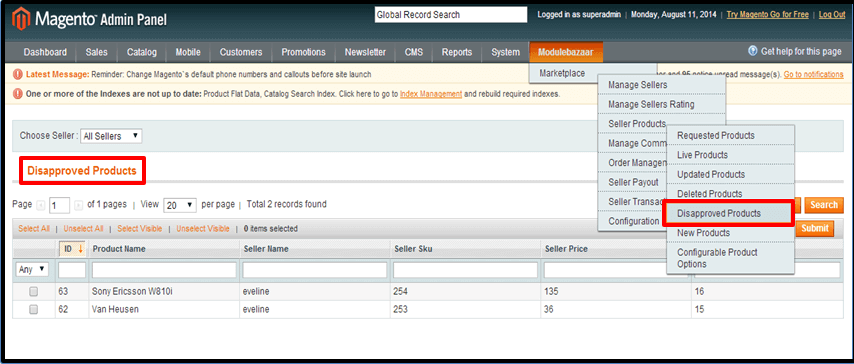The height and width of the screenshot is (364, 854).
Task: Open the Customers menu
Action: click(x=241, y=52)
